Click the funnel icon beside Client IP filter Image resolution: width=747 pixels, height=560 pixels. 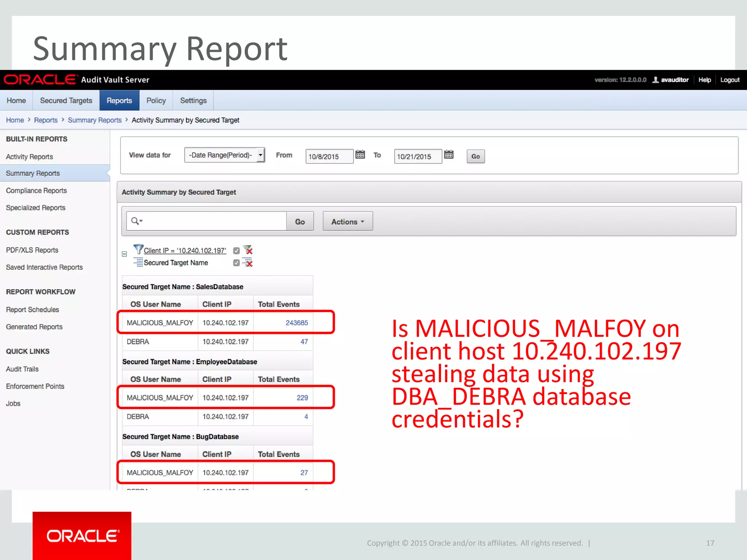click(x=138, y=249)
